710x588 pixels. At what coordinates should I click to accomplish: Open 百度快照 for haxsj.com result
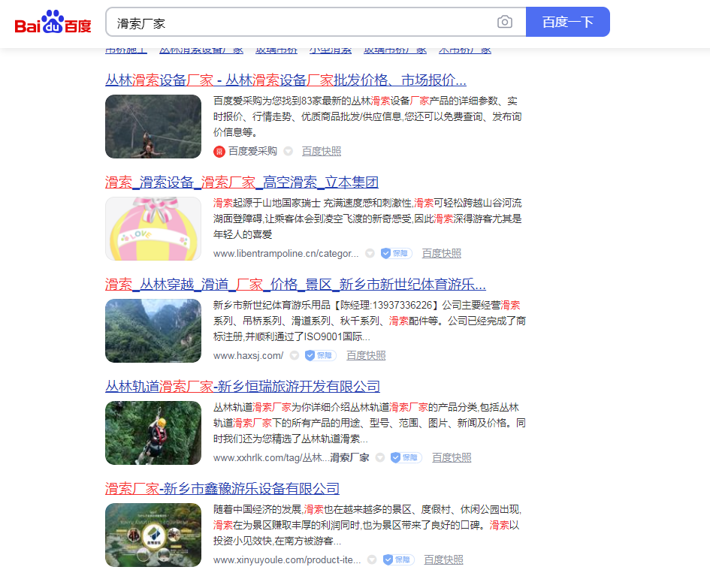(366, 356)
